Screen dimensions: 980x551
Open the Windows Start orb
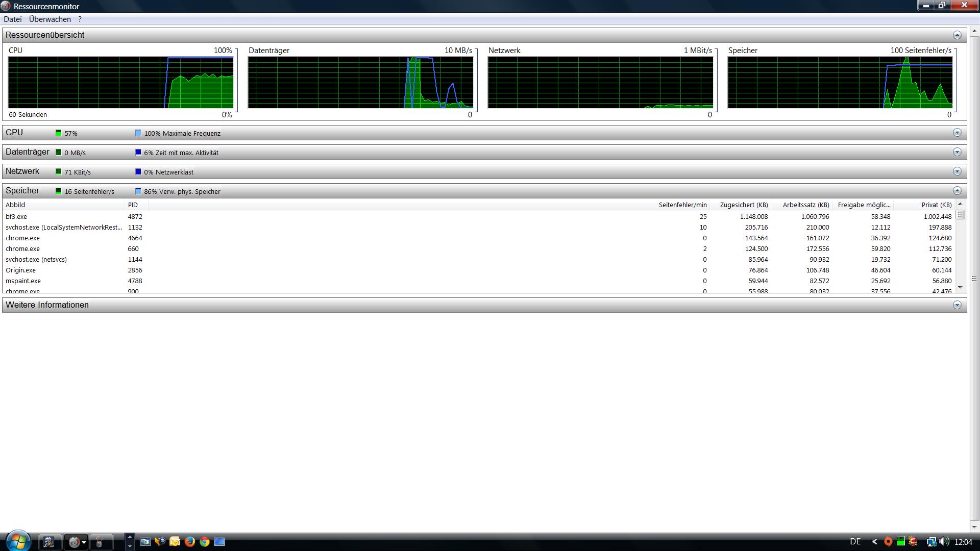(18, 541)
